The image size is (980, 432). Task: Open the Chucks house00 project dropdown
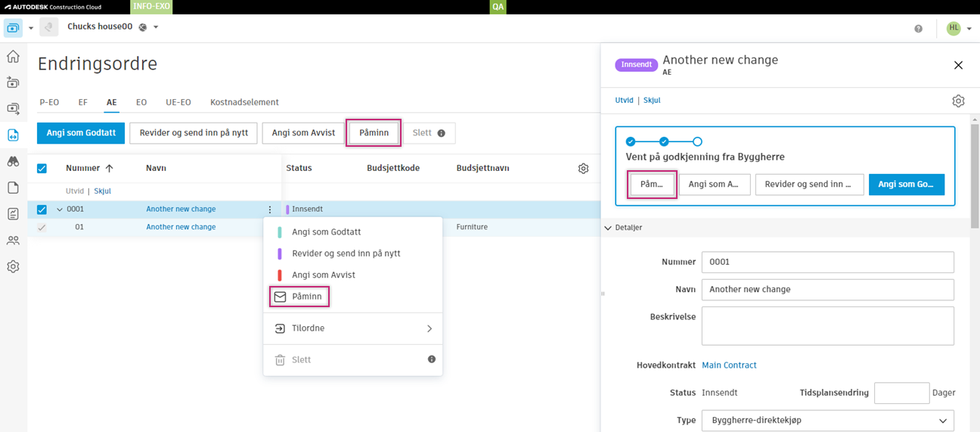pos(156,27)
